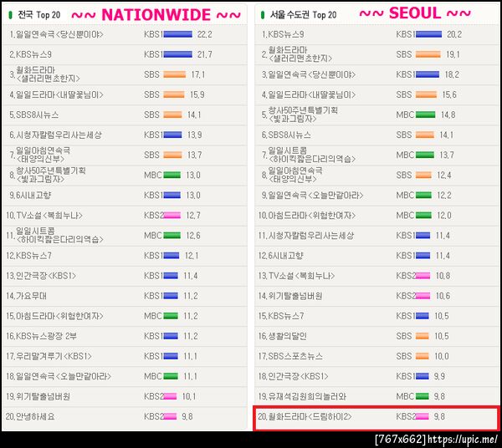
Task: Click the 10.1 rating value
Action: [x=189, y=396]
